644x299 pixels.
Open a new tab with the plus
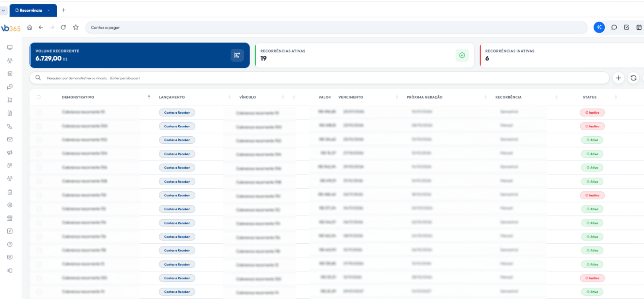[64, 10]
